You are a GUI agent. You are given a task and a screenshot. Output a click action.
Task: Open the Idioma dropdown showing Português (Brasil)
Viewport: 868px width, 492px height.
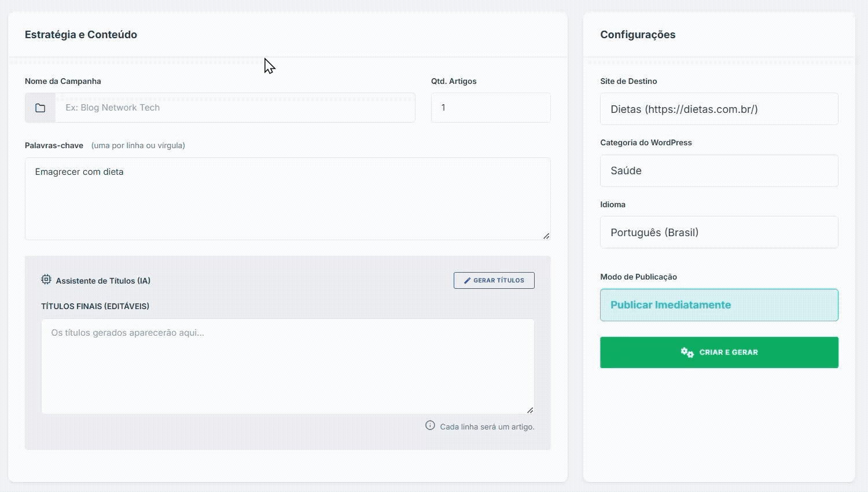[x=719, y=233]
